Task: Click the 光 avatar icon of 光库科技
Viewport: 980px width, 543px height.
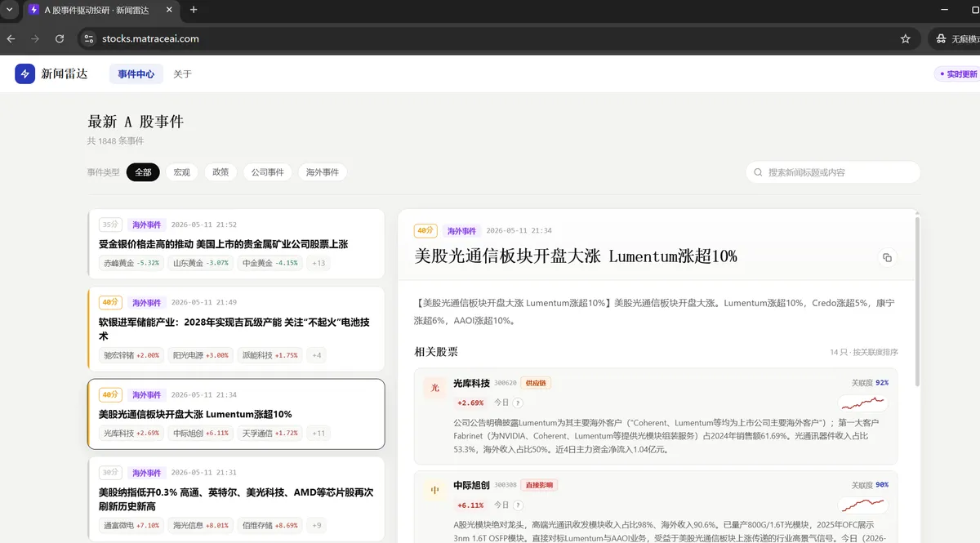Action: coord(434,388)
